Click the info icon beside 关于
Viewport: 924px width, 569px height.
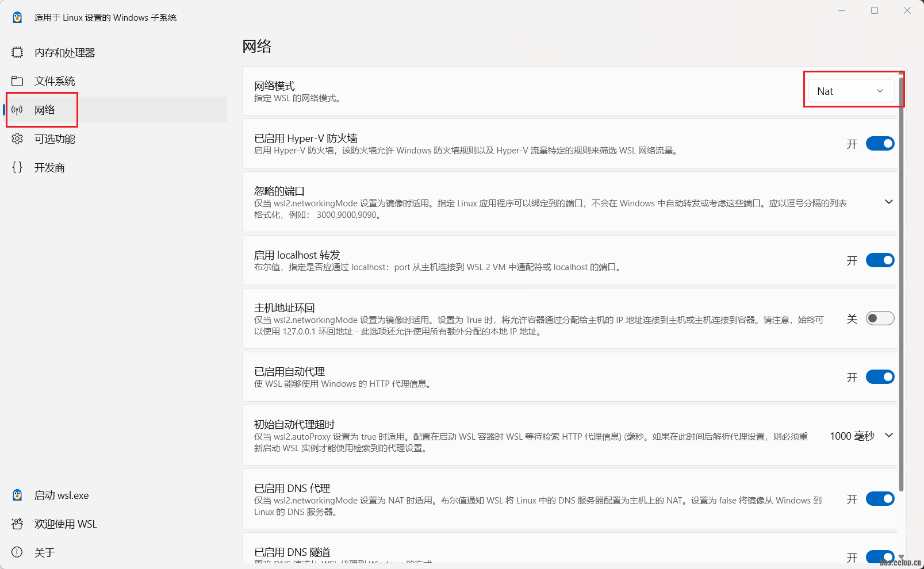pyautogui.click(x=17, y=552)
